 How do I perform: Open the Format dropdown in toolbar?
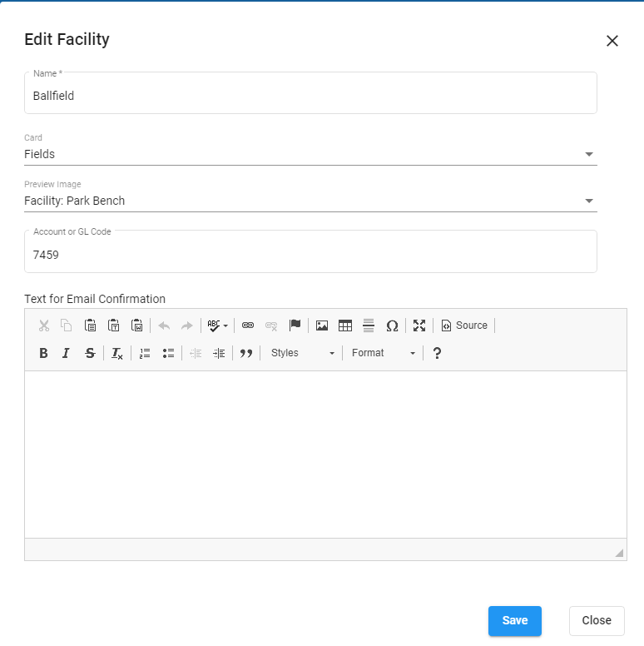384,353
